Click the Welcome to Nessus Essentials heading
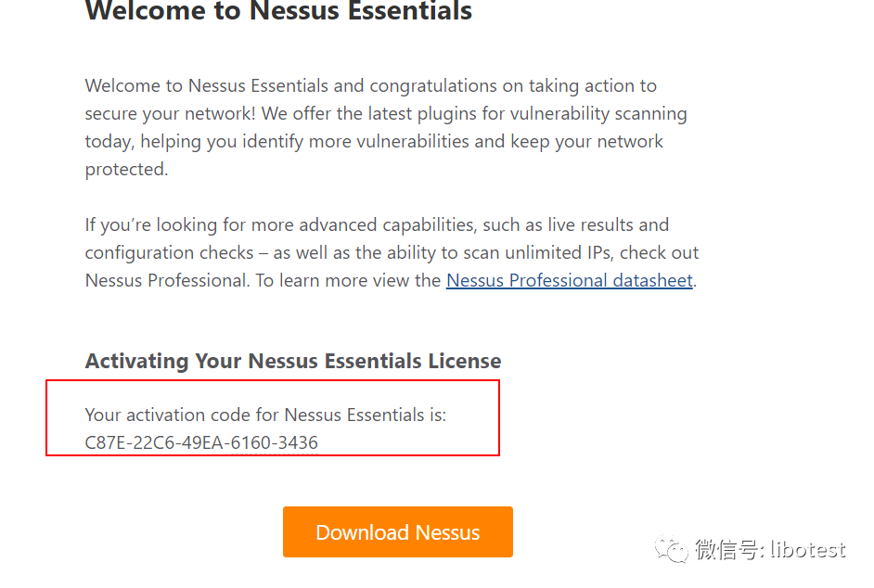Image resolution: width=874 pixels, height=588 pixels. (278, 12)
